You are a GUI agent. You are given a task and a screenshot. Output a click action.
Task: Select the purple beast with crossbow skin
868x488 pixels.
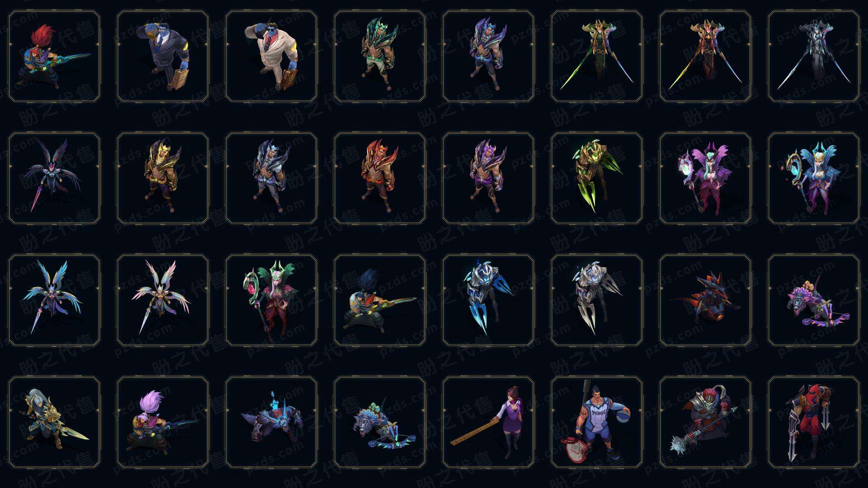(814, 300)
